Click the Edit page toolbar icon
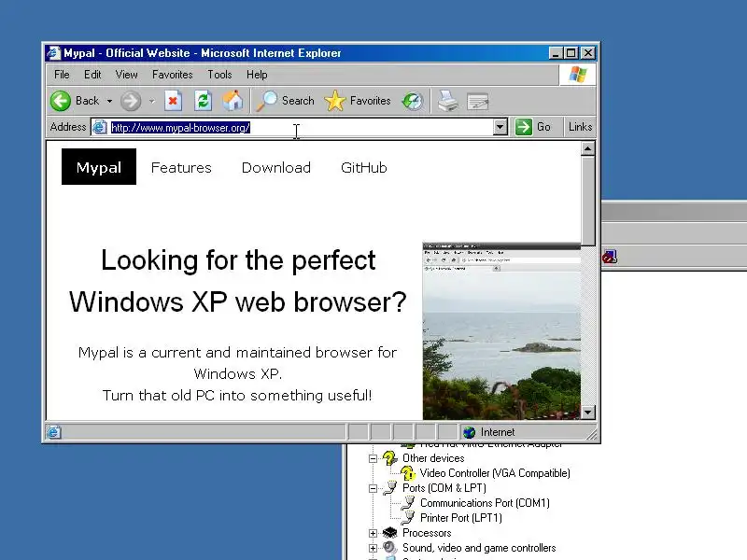This screenshot has height=560, width=747. click(478, 101)
